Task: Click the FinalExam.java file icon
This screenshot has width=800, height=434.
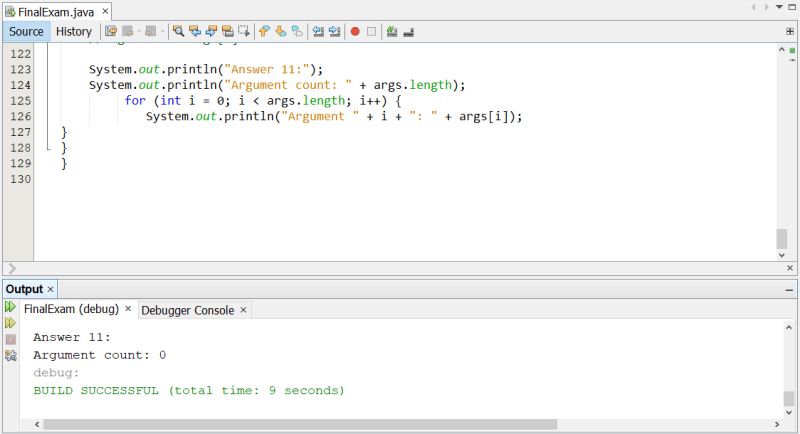Action: click(x=10, y=12)
